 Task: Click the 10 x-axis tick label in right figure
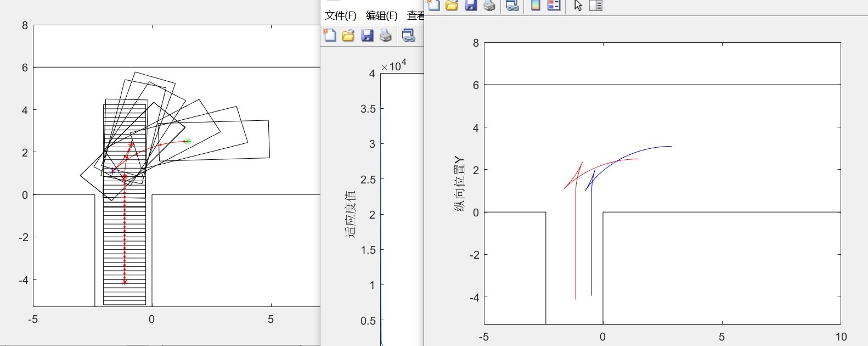841,337
